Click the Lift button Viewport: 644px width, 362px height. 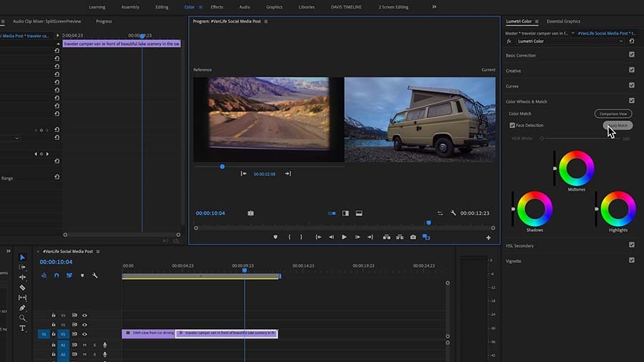[386, 238]
